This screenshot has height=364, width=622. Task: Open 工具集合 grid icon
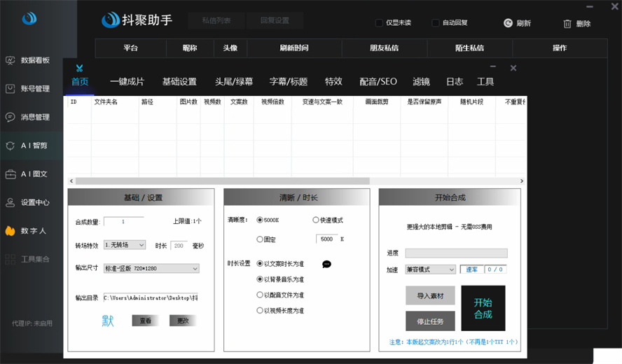click(x=11, y=259)
